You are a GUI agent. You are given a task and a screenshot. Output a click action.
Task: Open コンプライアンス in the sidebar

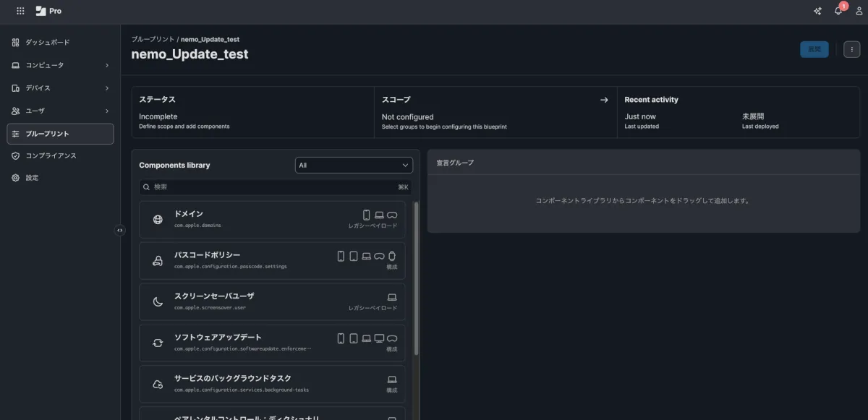(51, 155)
